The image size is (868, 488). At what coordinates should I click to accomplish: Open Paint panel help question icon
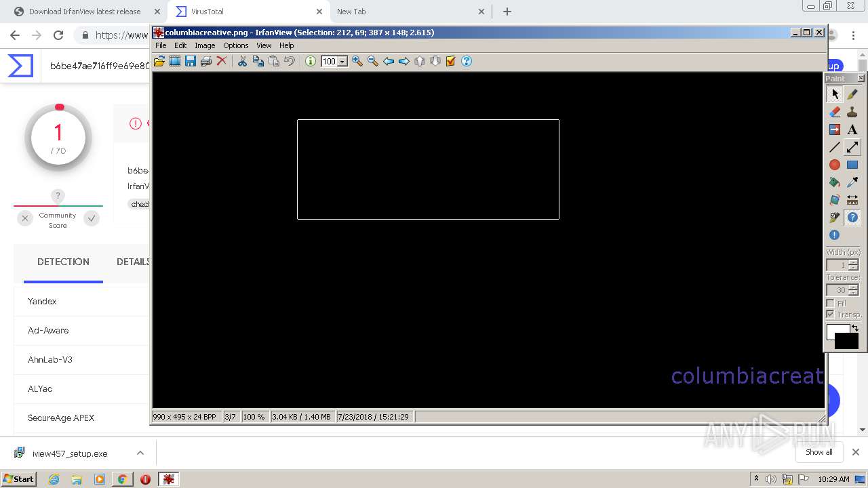[x=852, y=218]
